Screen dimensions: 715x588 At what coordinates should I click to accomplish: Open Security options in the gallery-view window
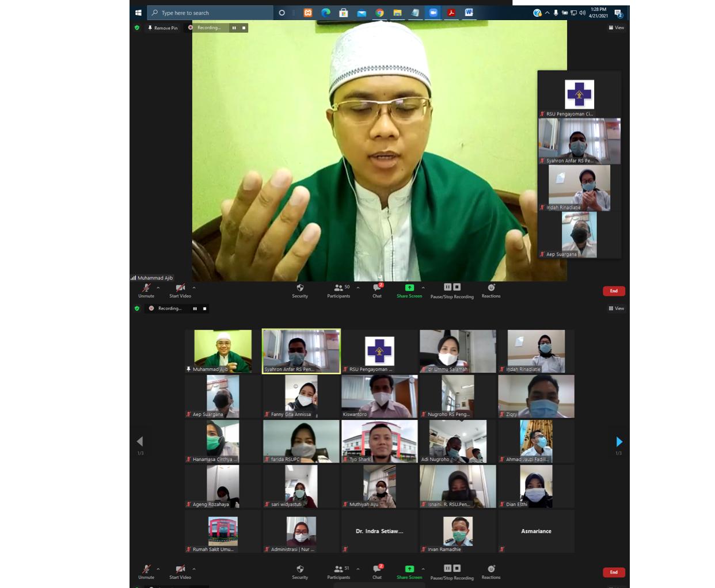pos(300,571)
